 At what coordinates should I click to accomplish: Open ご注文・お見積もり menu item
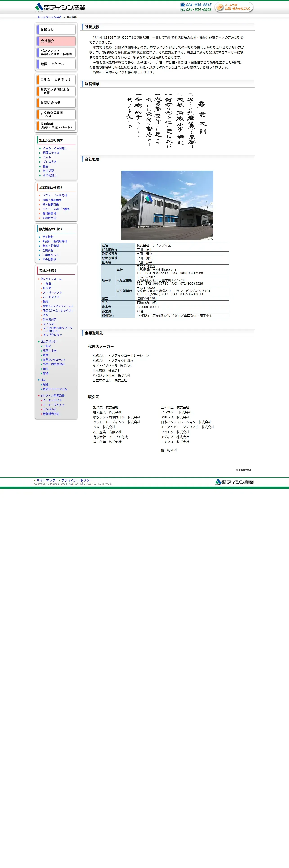pos(56,80)
